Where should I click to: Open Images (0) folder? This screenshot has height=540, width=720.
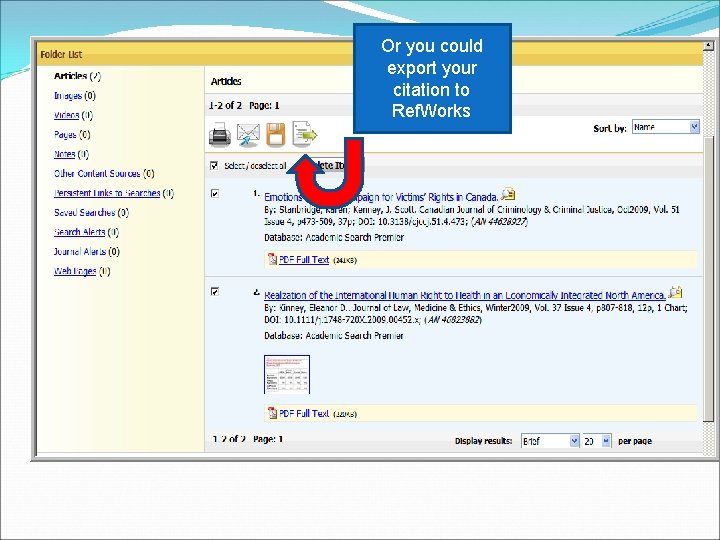[74, 96]
